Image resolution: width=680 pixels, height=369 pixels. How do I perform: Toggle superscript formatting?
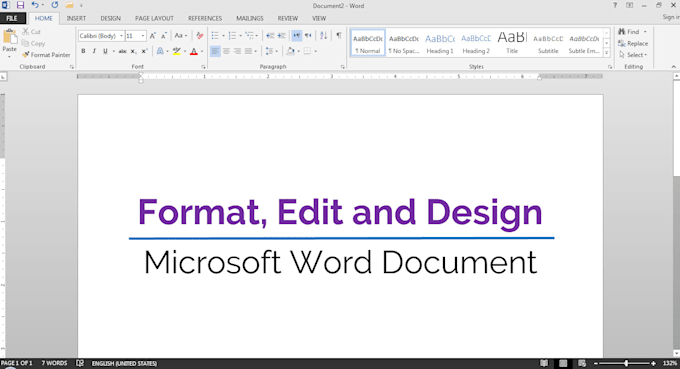[x=144, y=51]
